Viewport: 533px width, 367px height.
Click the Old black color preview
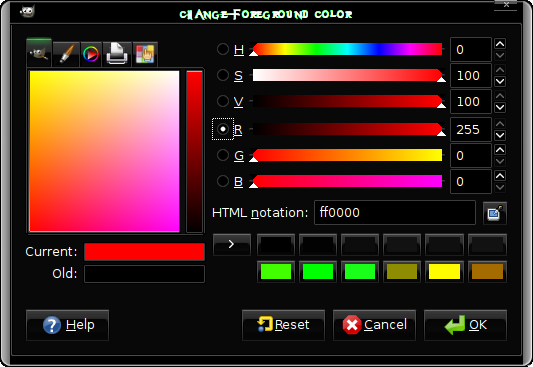point(144,274)
